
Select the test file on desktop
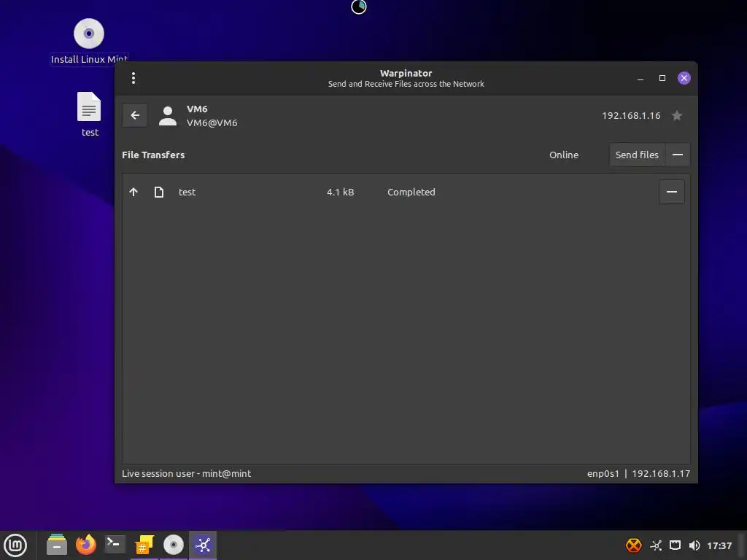89,114
